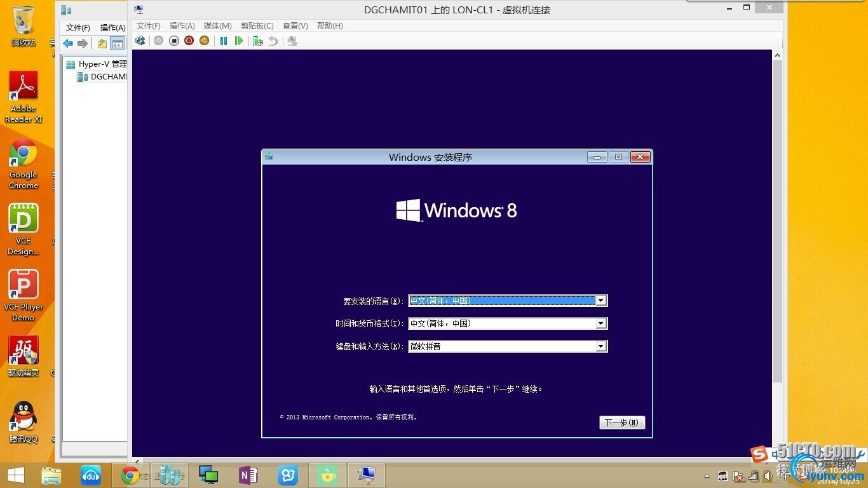Screen dimensions: 868x488
Task: Open the 要安装的语言 dropdown
Action: [601, 301]
